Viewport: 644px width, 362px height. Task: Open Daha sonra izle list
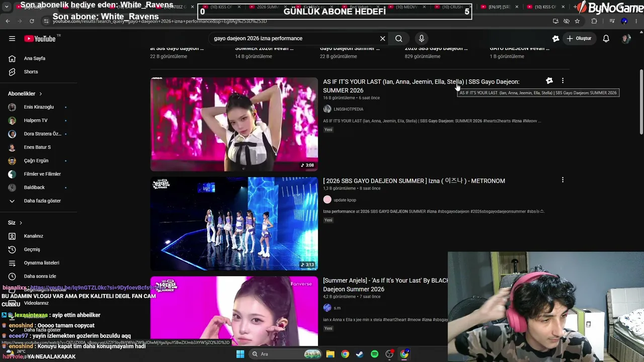pyautogui.click(x=38, y=276)
